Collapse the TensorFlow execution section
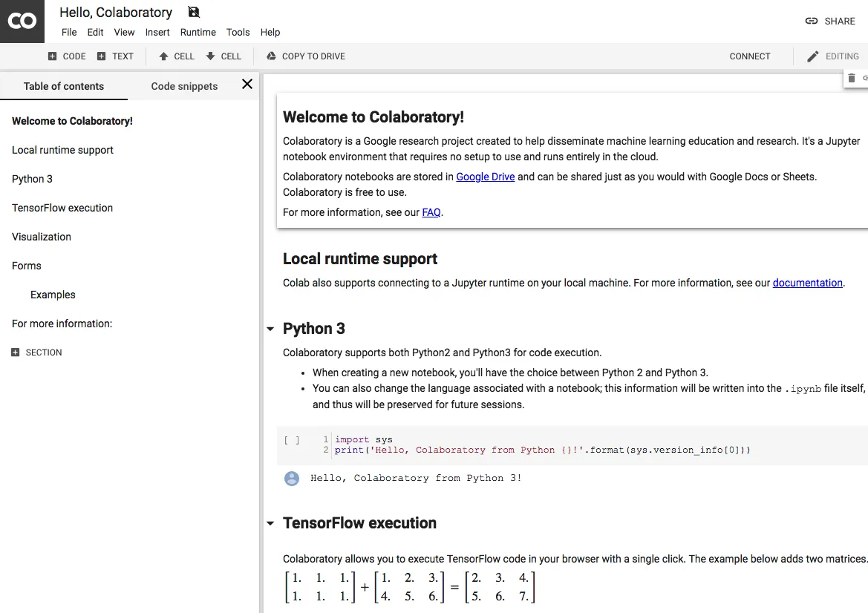The image size is (868, 613). click(x=270, y=523)
